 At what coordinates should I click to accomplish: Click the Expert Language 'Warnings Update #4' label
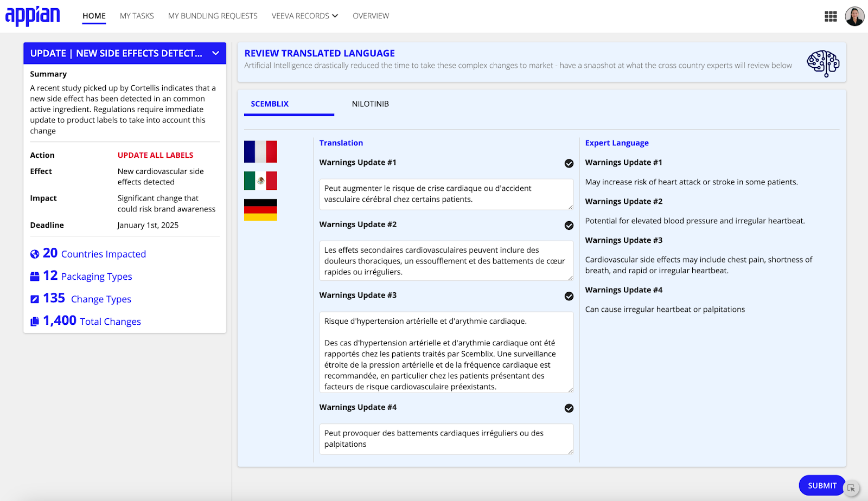[x=623, y=290]
